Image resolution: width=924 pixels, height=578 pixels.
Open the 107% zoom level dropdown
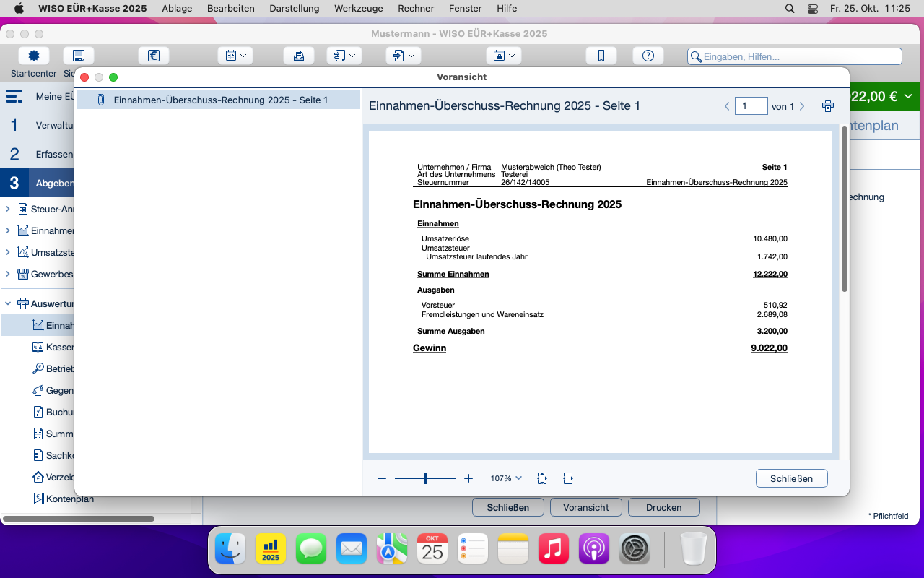point(506,478)
